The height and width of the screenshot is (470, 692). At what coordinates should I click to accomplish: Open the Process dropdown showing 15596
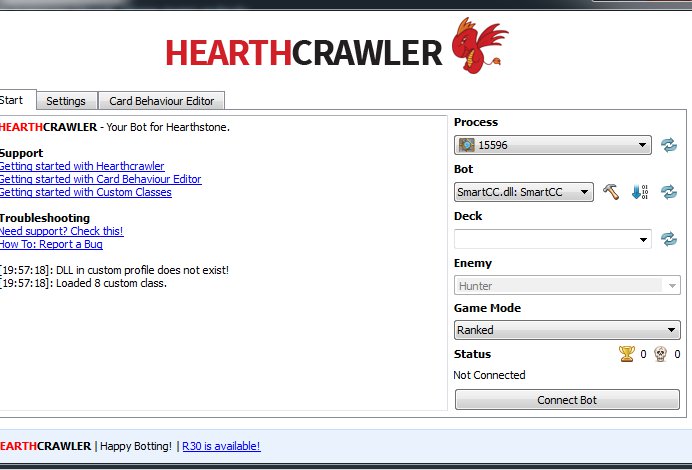click(x=553, y=145)
